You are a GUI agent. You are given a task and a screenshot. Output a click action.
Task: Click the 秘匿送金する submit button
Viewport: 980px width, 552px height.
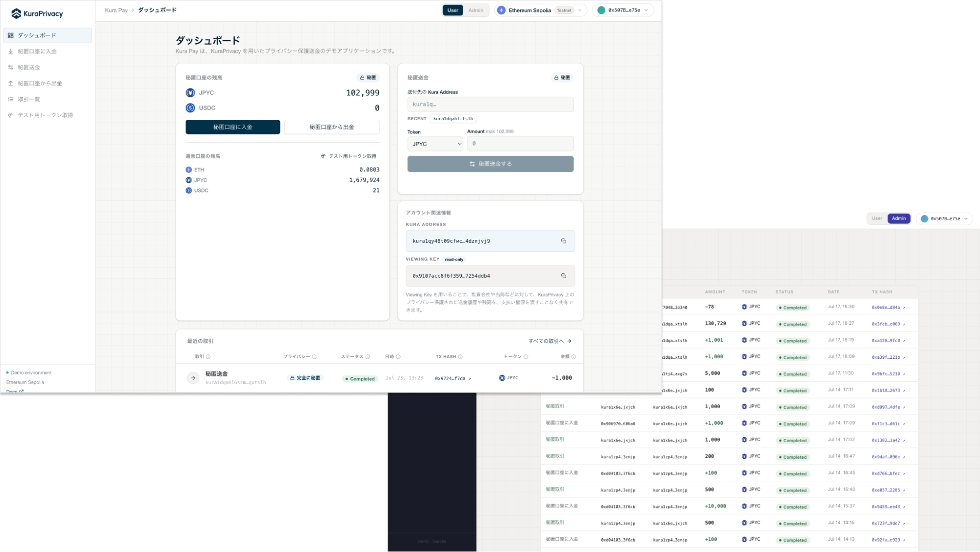(x=490, y=164)
